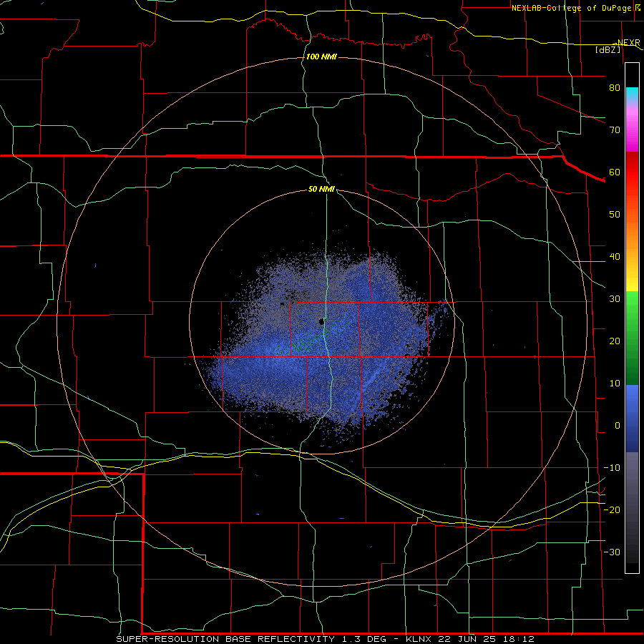
Task: Click the 30 value on the dBZ scale
Action: [x=615, y=299]
